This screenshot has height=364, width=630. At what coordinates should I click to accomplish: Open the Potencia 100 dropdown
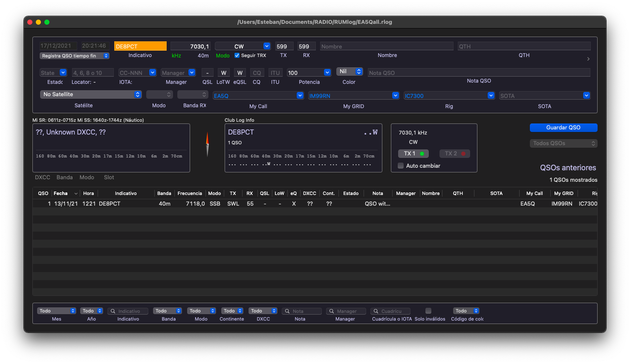point(309,73)
